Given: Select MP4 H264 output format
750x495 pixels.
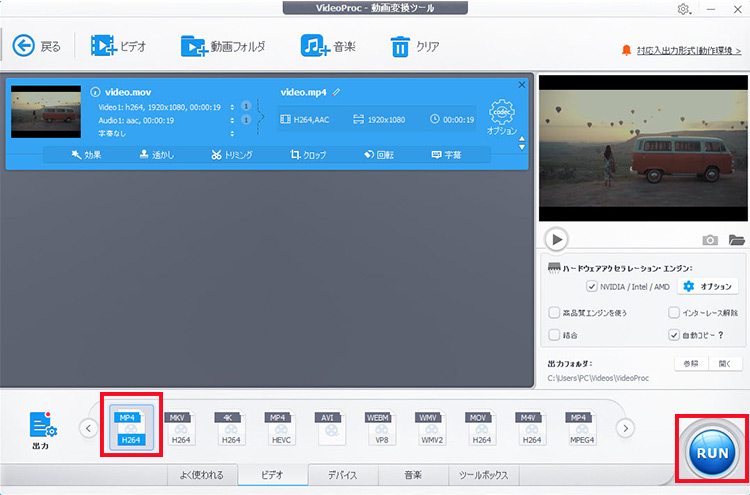Looking at the screenshot, I should tap(132, 428).
